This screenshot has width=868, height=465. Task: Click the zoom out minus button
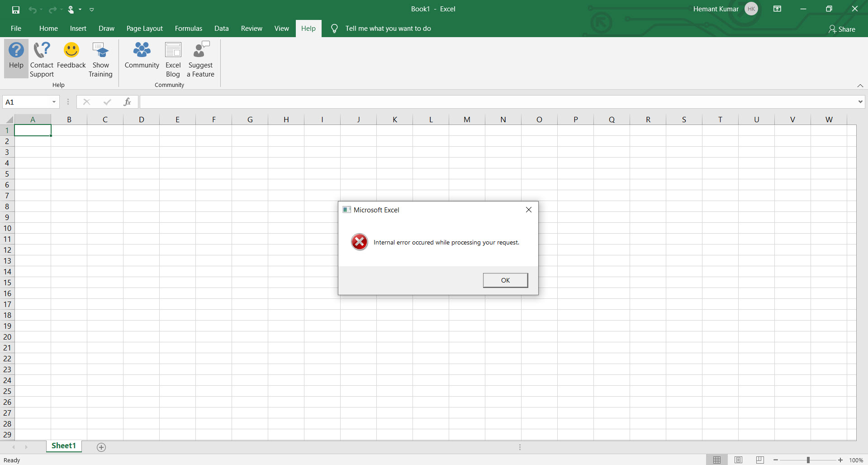click(776, 460)
